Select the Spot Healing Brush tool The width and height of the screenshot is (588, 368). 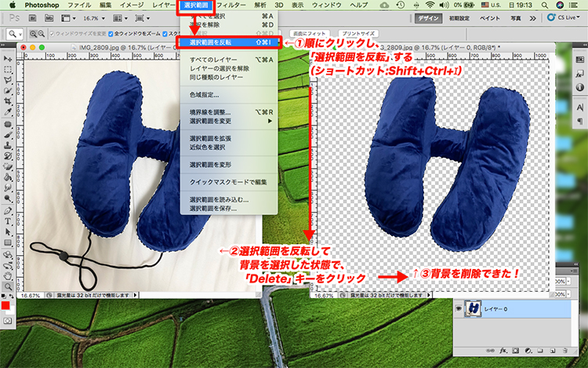pos(8,124)
